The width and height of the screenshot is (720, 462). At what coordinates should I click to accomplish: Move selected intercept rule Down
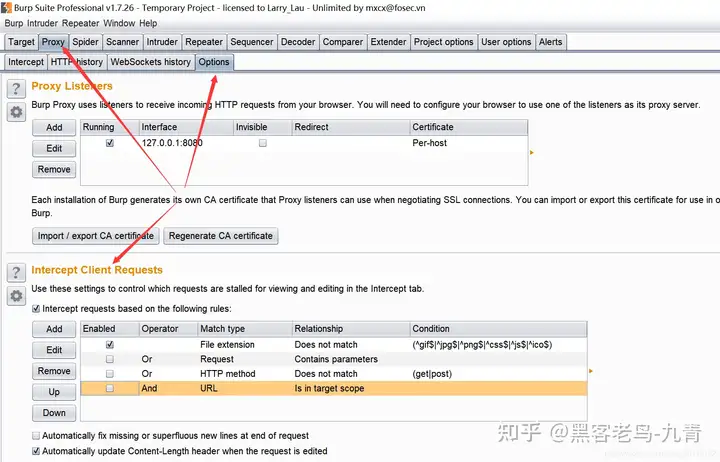click(x=54, y=413)
